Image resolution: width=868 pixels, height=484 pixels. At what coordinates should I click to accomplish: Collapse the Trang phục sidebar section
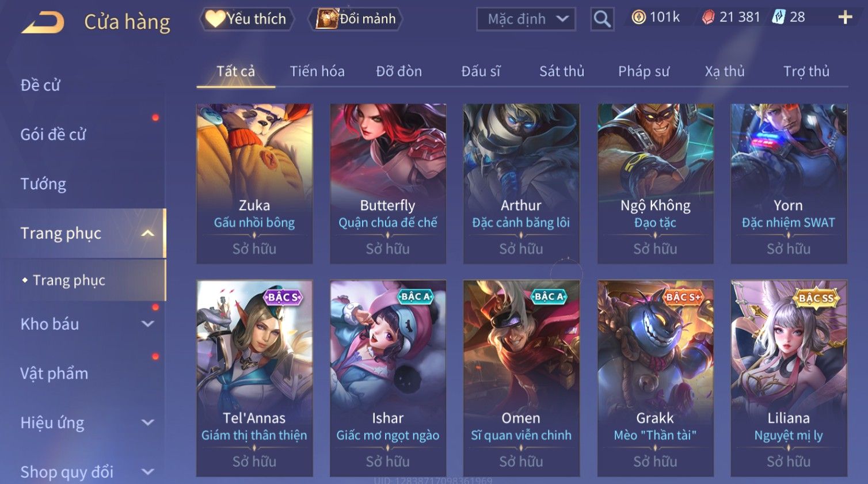tap(147, 233)
